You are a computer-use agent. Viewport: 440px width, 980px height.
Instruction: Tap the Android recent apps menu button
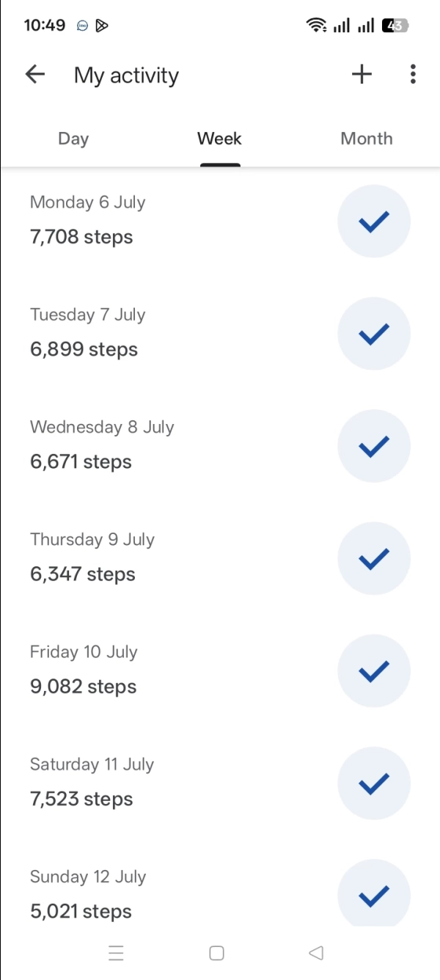click(116, 953)
